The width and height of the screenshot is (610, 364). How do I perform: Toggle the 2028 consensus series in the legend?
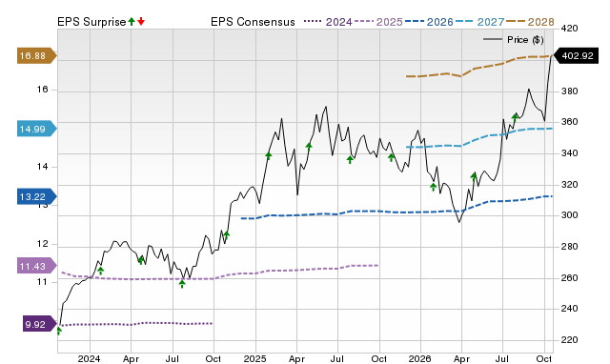point(530,22)
